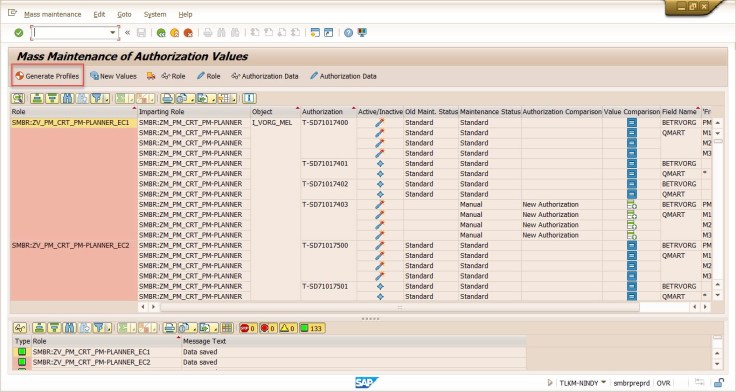The image size is (736, 392).
Task: Open the Mass maintenance menu
Action: (53, 15)
